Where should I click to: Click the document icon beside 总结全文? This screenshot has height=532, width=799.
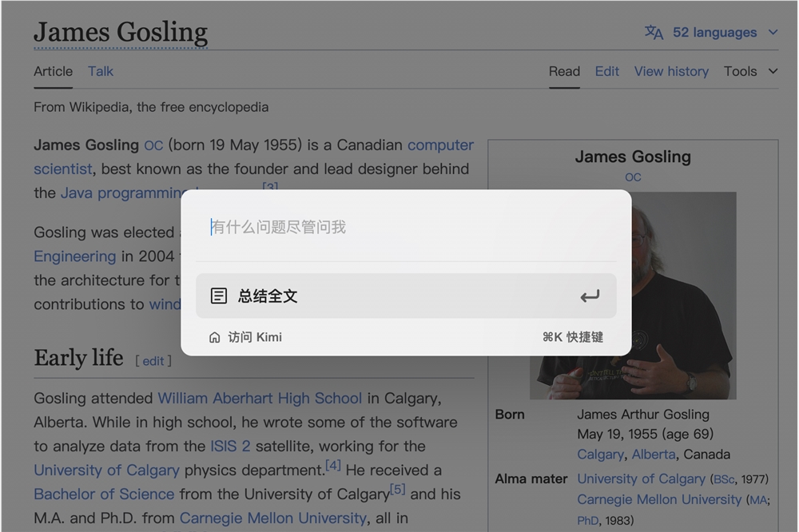click(219, 296)
